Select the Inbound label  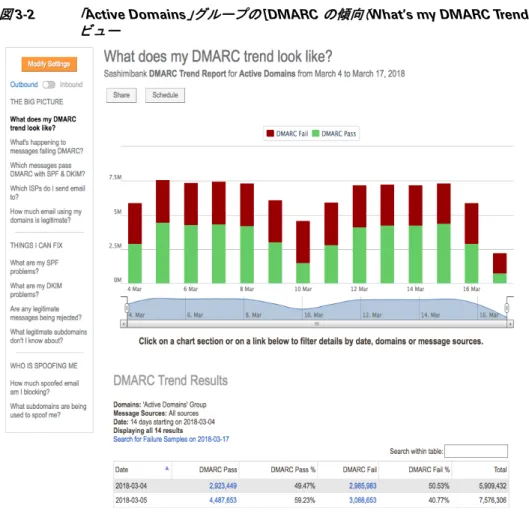click(x=71, y=85)
